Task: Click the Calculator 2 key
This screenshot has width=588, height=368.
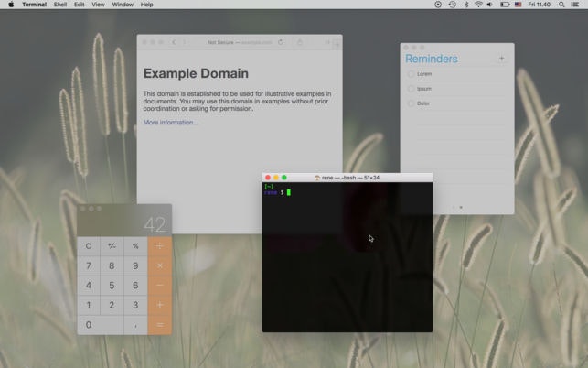Action: tap(112, 305)
